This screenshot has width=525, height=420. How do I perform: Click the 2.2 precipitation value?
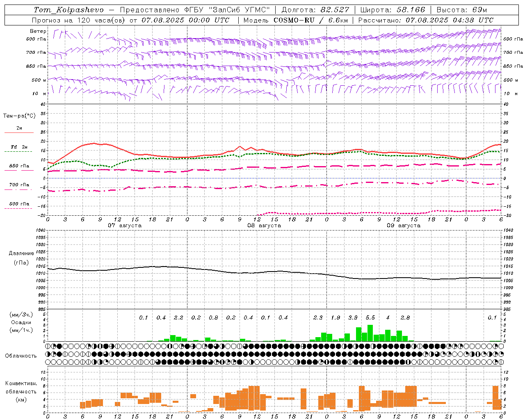178,317
